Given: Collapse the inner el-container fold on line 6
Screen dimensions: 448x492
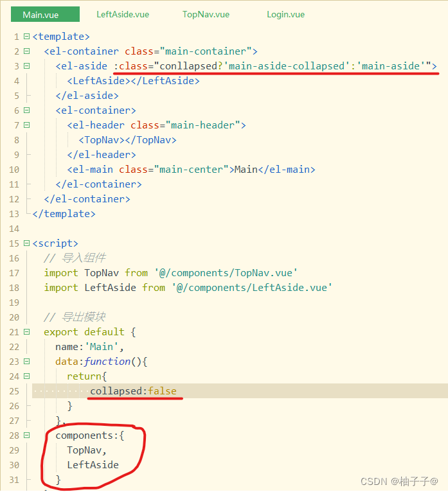Looking at the screenshot, I should click(x=27, y=110).
